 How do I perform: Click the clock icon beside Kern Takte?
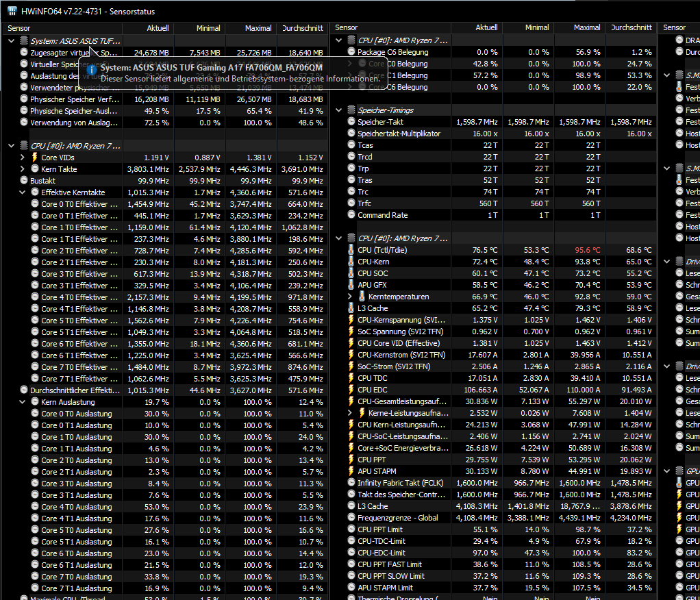(35, 168)
